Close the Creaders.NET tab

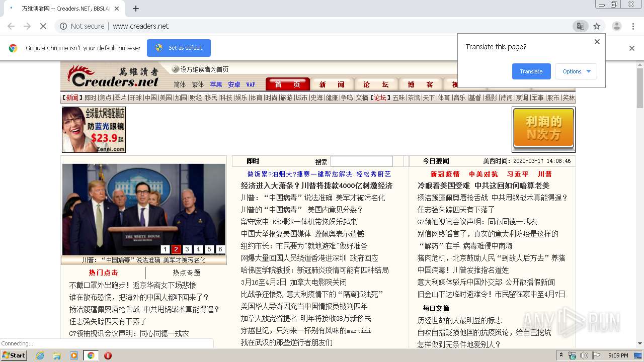117,9
